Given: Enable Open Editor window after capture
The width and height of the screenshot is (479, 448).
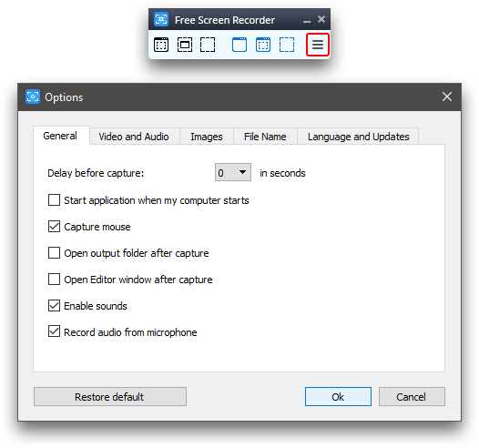Looking at the screenshot, I should coord(54,280).
